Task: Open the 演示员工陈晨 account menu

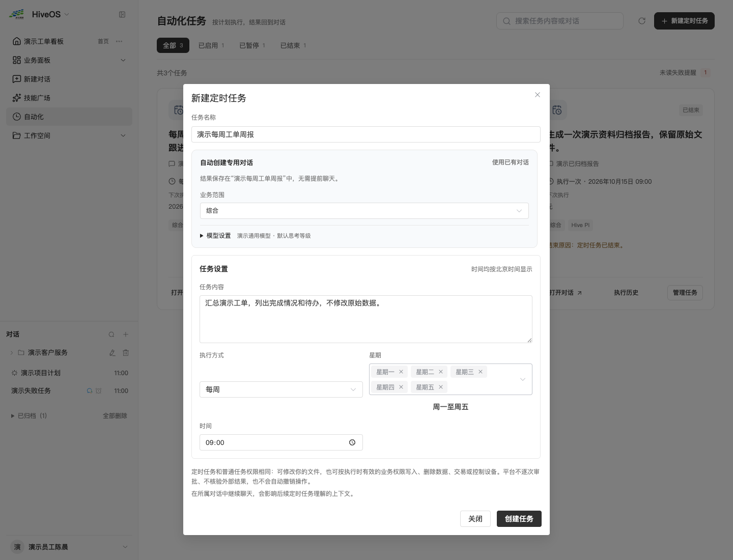Action: click(69, 547)
